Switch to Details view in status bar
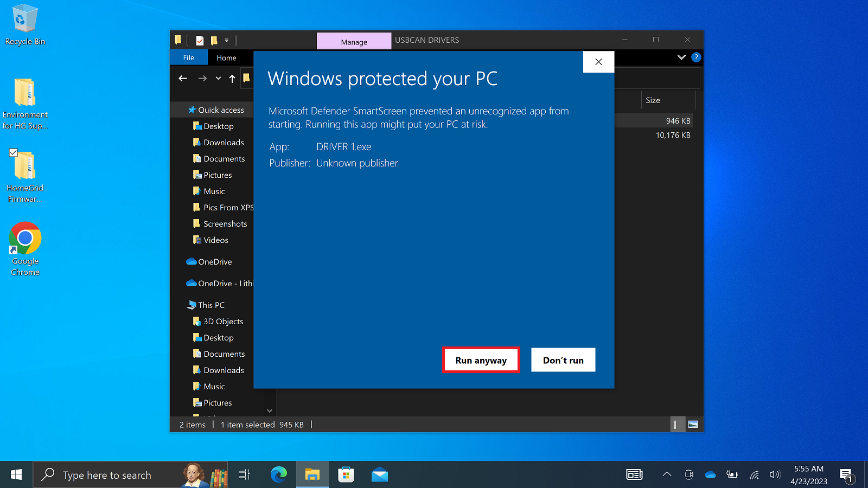Screen dimensions: 868x488 click(x=676, y=425)
